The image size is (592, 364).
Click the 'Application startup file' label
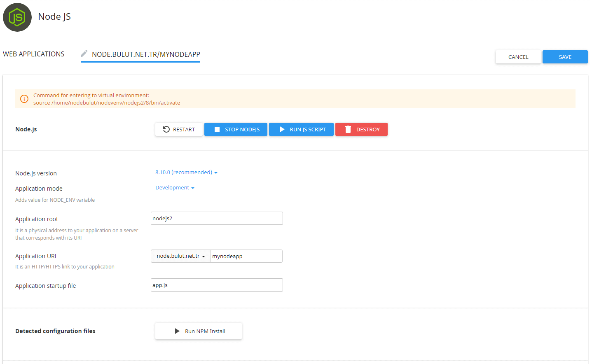(x=45, y=286)
